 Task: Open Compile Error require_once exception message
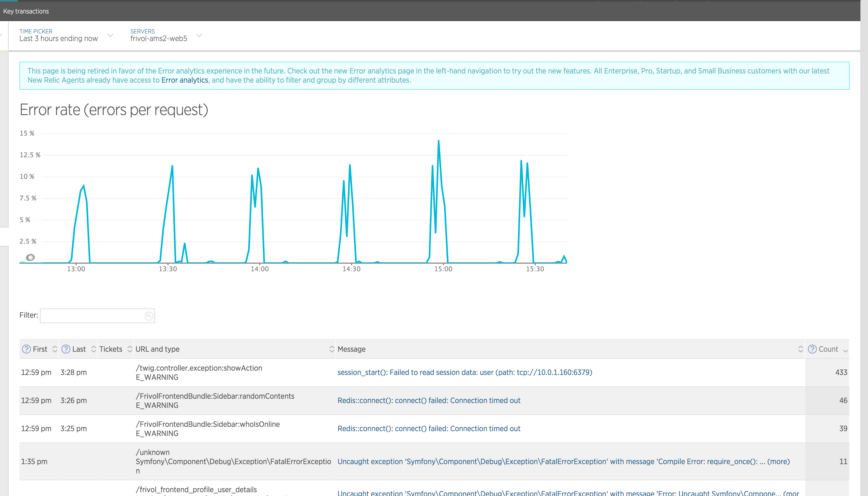(x=564, y=462)
